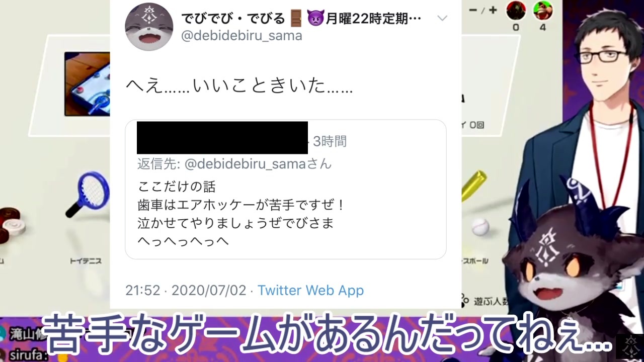Select the トイテニス game label
This screenshot has width=644, height=362.
pyautogui.click(x=86, y=261)
